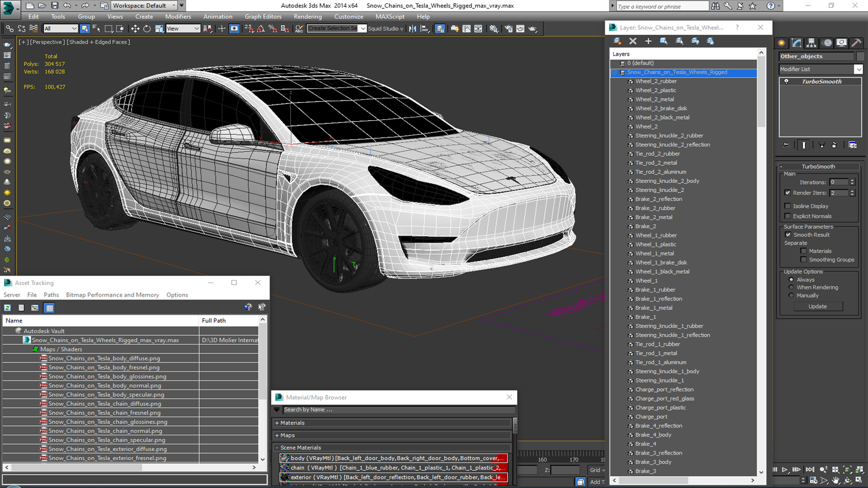Select Wheel_2_brake_disk in the layer list
868x488 pixels.
661,108
